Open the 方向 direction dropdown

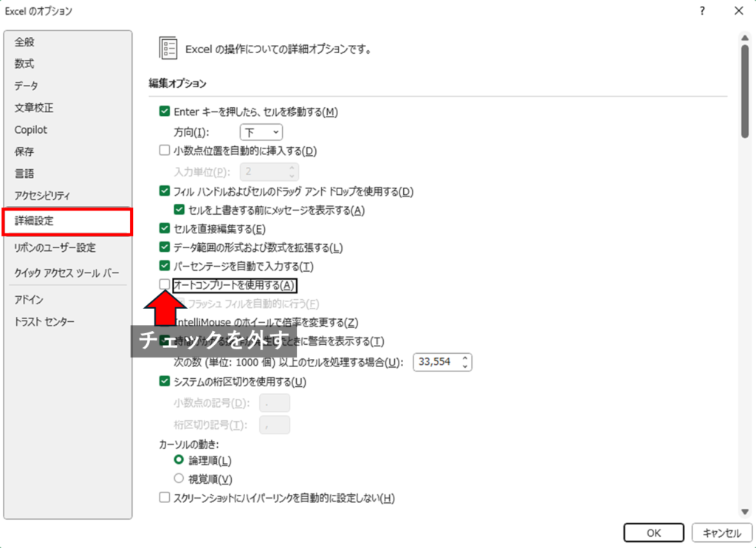(x=261, y=132)
